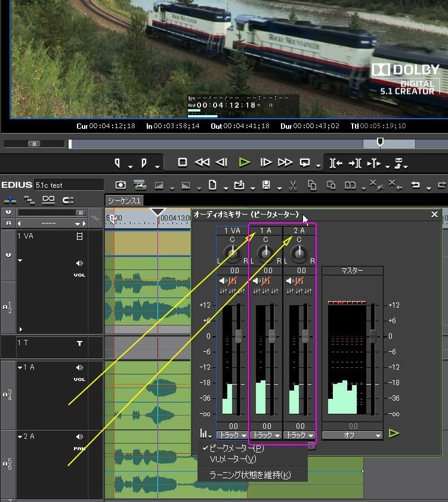Image resolution: width=448 pixels, height=502 pixels.
Task: Click the replace clip icon
Action: tap(350, 185)
